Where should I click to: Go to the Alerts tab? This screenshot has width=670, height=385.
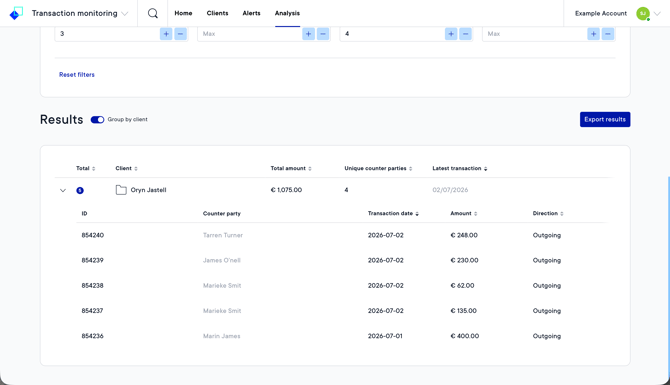click(x=251, y=13)
